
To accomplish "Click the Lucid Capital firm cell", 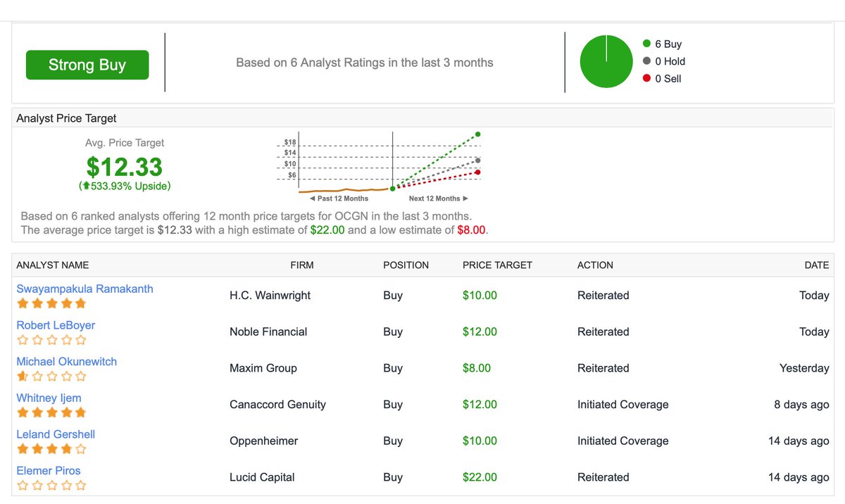I will coord(262,477).
